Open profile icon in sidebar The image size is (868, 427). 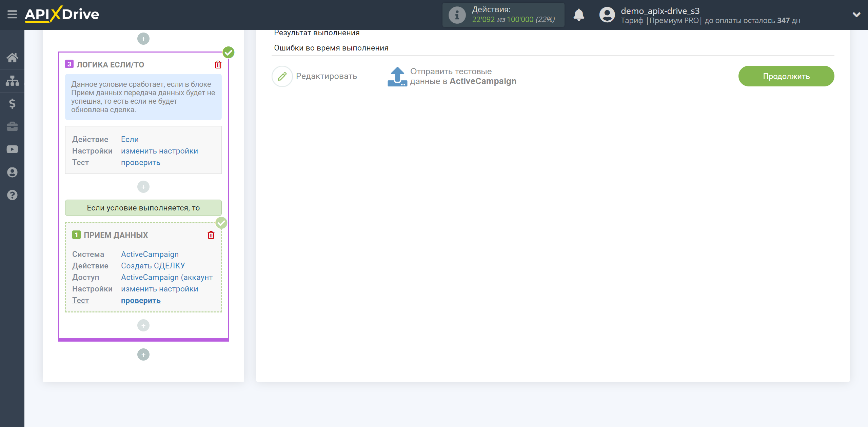pos(12,172)
